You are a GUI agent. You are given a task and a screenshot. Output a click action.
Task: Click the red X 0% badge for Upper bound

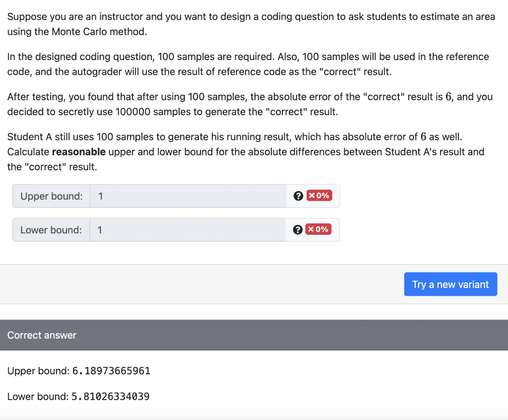point(319,196)
